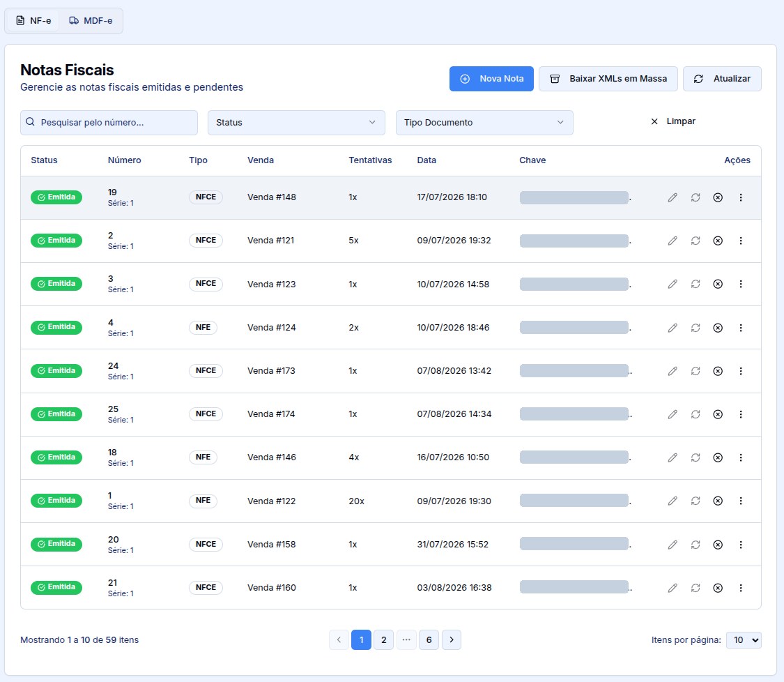Refresh icon in Venda #146 row

[x=695, y=457]
